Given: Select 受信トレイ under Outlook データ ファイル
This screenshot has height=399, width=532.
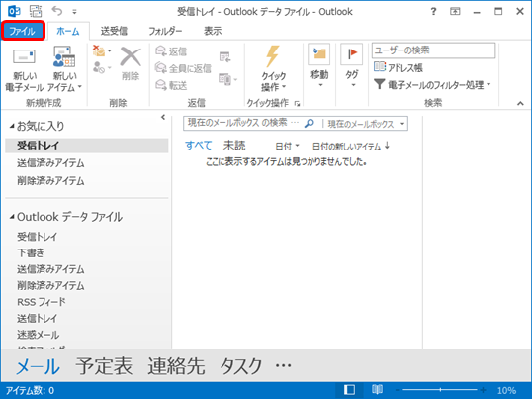Looking at the screenshot, I should (x=38, y=237).
